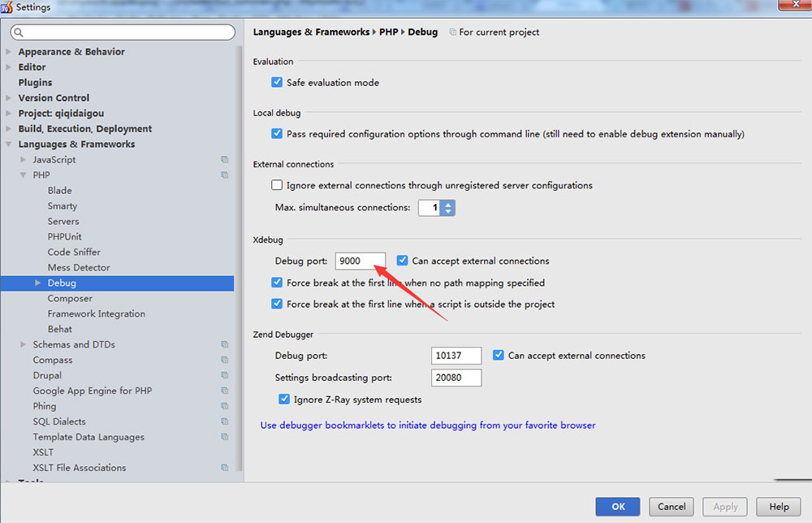Image resolution: width=812 pixels, height=523 pixels.
Task: Disable Ignore Z-Ray system requests
Action: tap(284, 400)
